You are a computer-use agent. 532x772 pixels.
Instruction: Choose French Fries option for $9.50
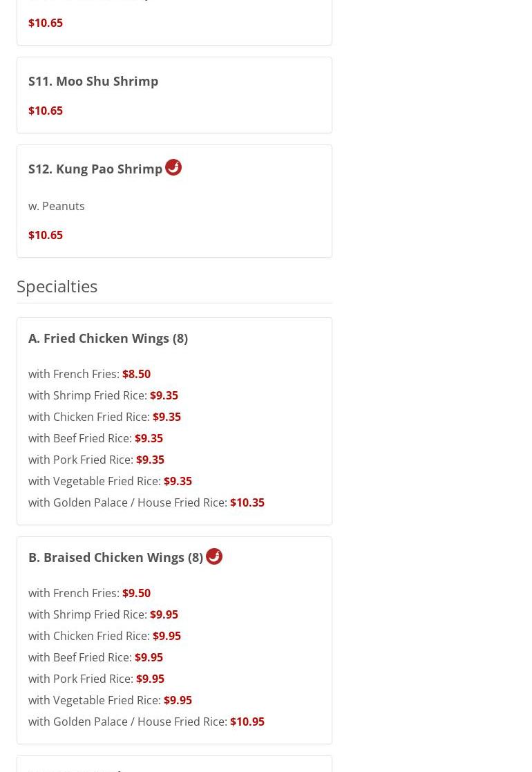pos(89,593)
